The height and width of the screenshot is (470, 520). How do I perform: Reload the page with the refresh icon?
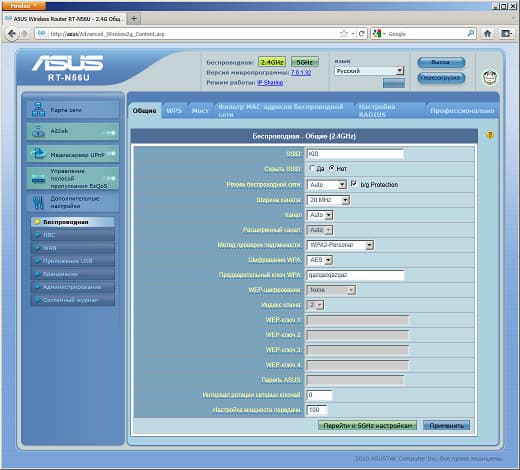coord(361,34)
